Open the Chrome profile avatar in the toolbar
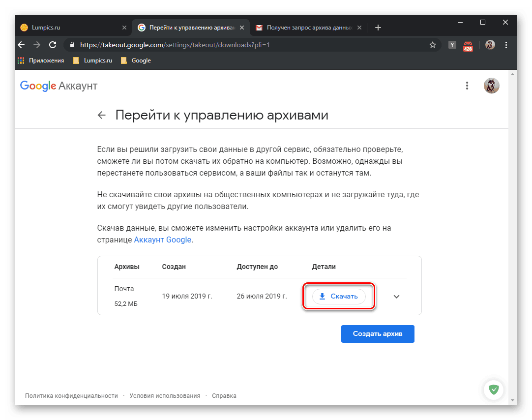Screen dimensions: 532x420 (x=490, y=45)
